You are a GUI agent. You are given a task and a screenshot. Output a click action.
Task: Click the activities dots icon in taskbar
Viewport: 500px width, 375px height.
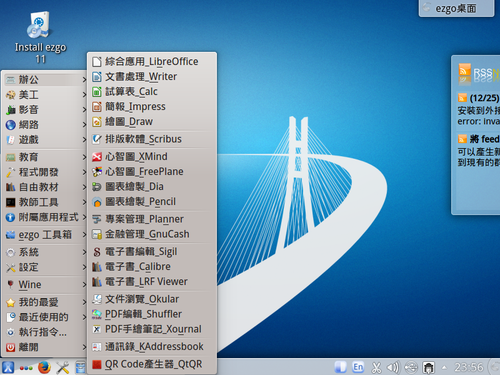(26, 368)
